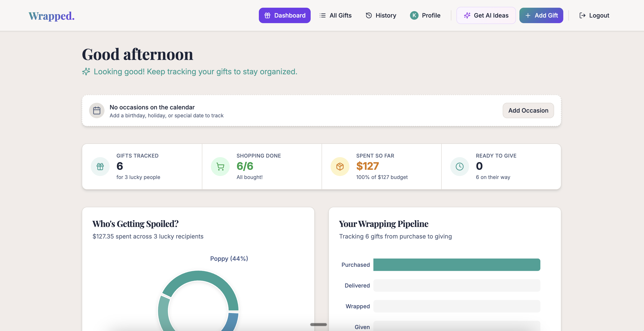Click the 6/6 Shopping Done value

click(x=245, y=166)
